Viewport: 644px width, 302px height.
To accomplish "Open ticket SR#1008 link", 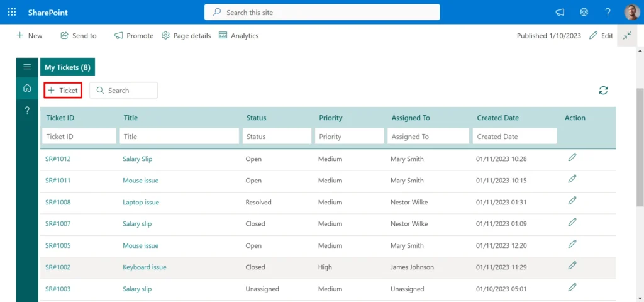I will (x=58, y=202).
